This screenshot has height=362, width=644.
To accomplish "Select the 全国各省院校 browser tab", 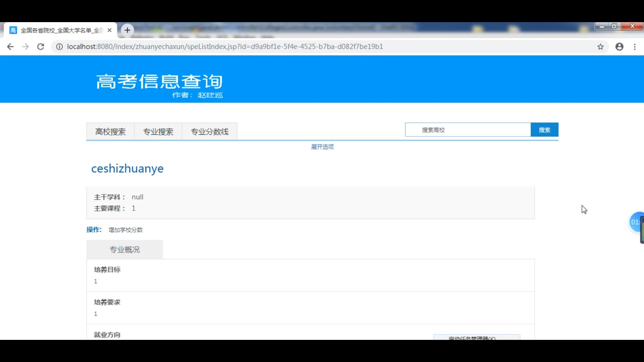I will point(60,30).
